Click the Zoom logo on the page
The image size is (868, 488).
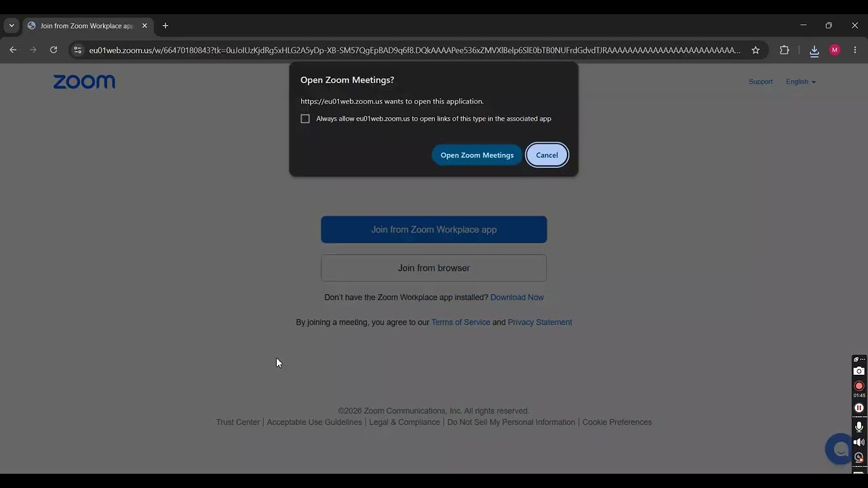pos(84,82)
